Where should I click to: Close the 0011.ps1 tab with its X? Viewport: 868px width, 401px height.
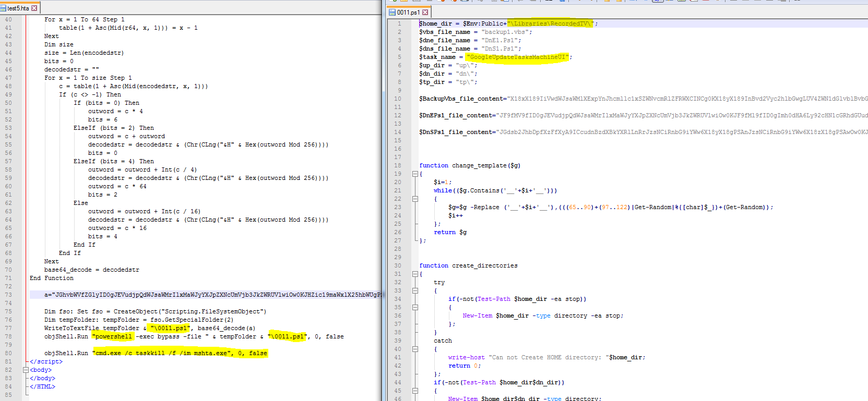click(425, 12)
